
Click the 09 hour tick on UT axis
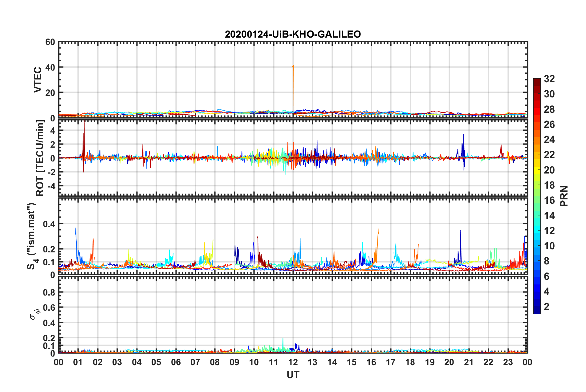click(x=234, y=362)
